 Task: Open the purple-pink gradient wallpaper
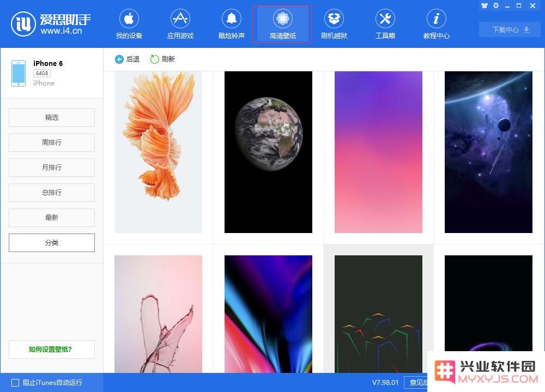(x=379, y=152)
